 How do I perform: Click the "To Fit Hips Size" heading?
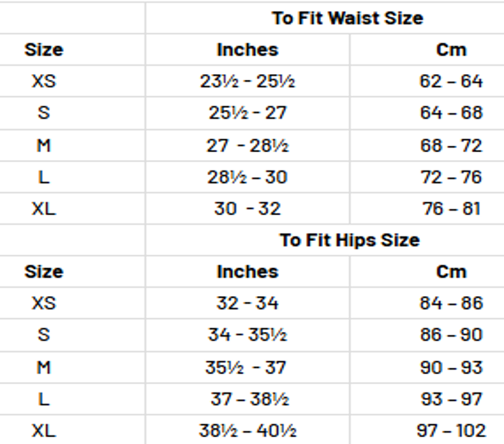tap(349, 240)
